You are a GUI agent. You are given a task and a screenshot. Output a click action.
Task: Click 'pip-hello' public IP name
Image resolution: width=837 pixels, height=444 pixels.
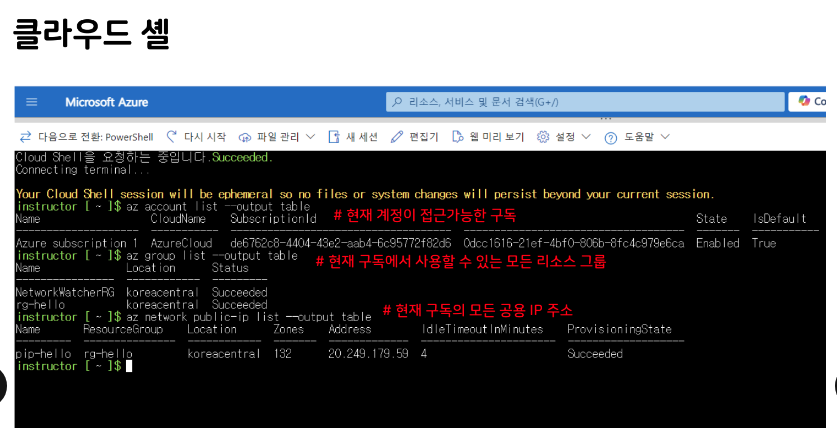point(43,354)
